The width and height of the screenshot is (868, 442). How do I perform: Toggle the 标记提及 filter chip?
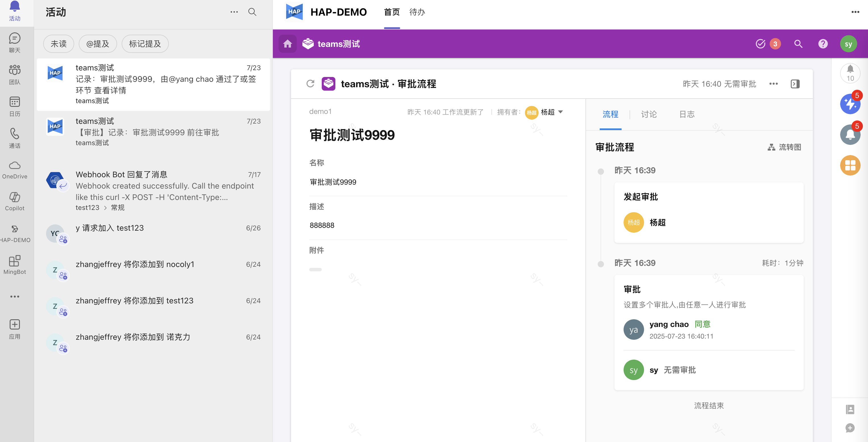pos(145,44)
